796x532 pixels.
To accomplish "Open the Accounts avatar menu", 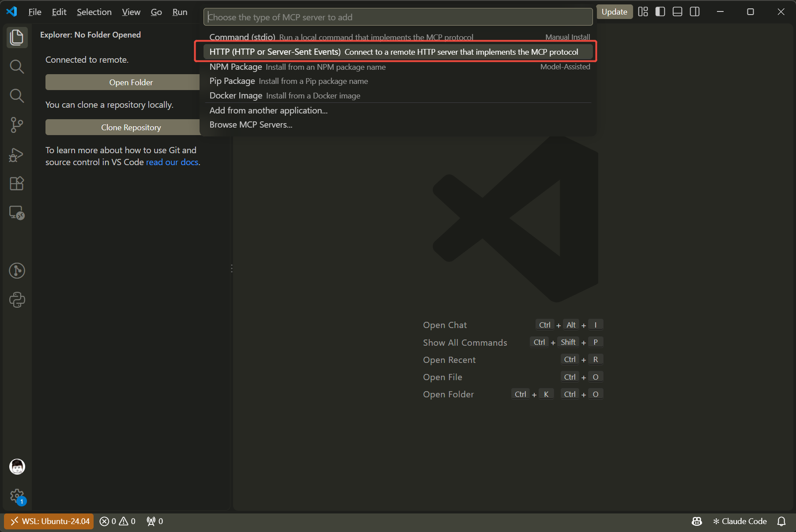I will [x=17, y=467].
